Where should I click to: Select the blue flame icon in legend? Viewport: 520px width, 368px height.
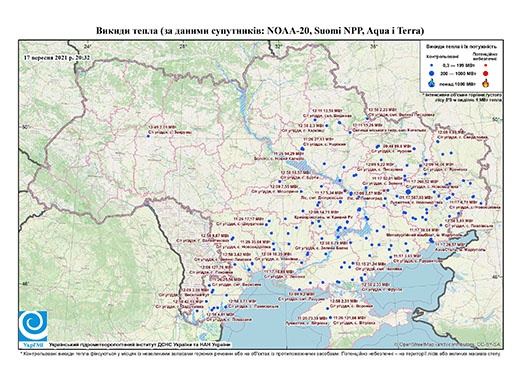(432, 83)
